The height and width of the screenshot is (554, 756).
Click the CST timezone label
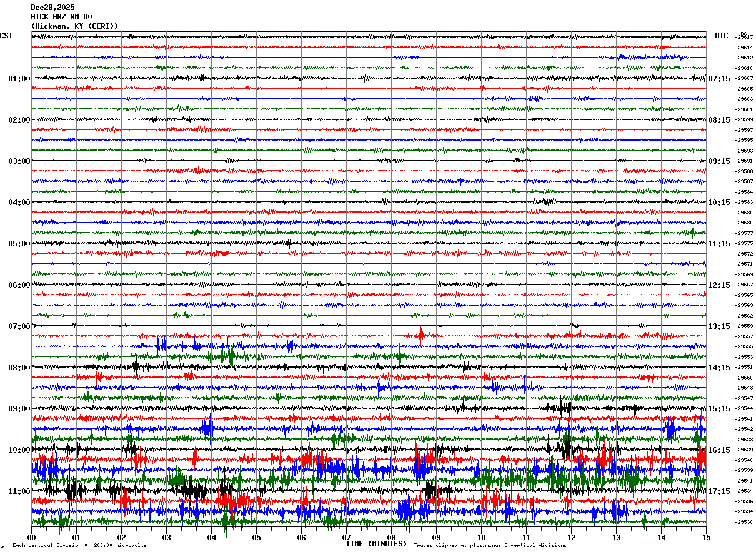(x=6, y=36)
